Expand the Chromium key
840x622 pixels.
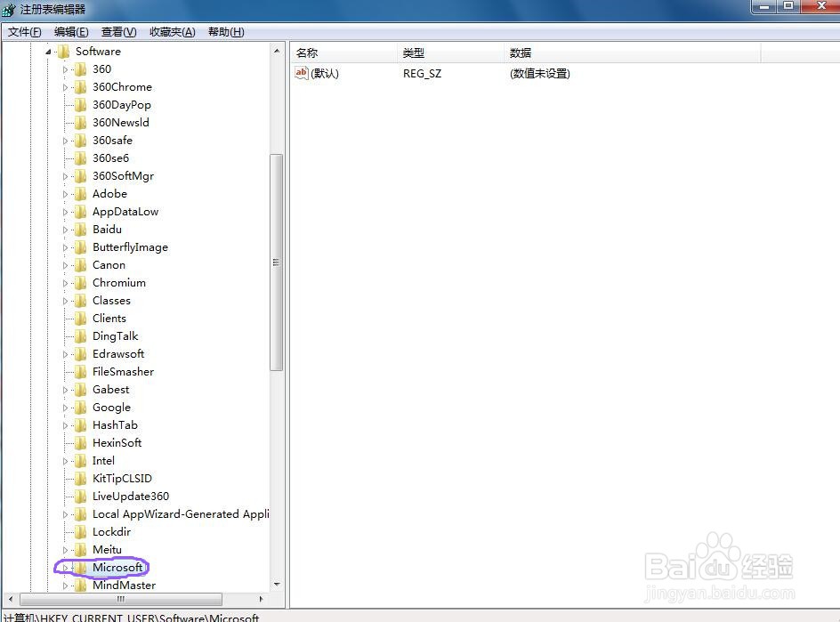point(65,283)
